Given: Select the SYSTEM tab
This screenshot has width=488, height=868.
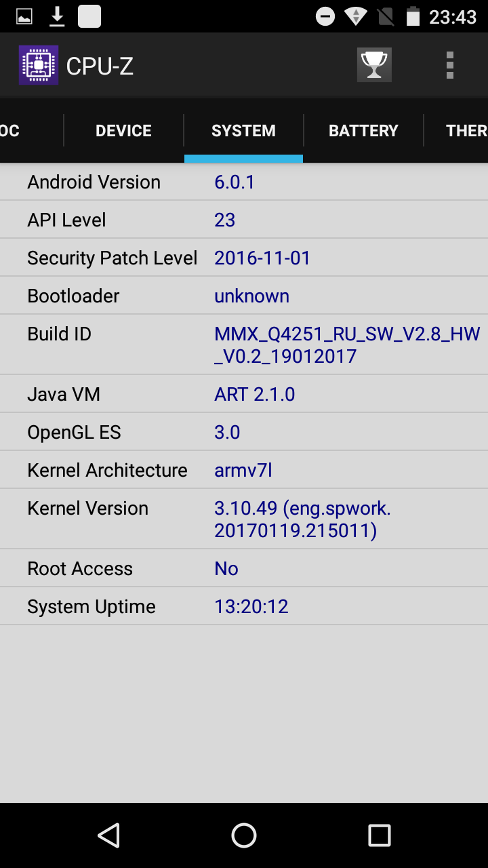Looking at the screenshot, I should 243,131.
